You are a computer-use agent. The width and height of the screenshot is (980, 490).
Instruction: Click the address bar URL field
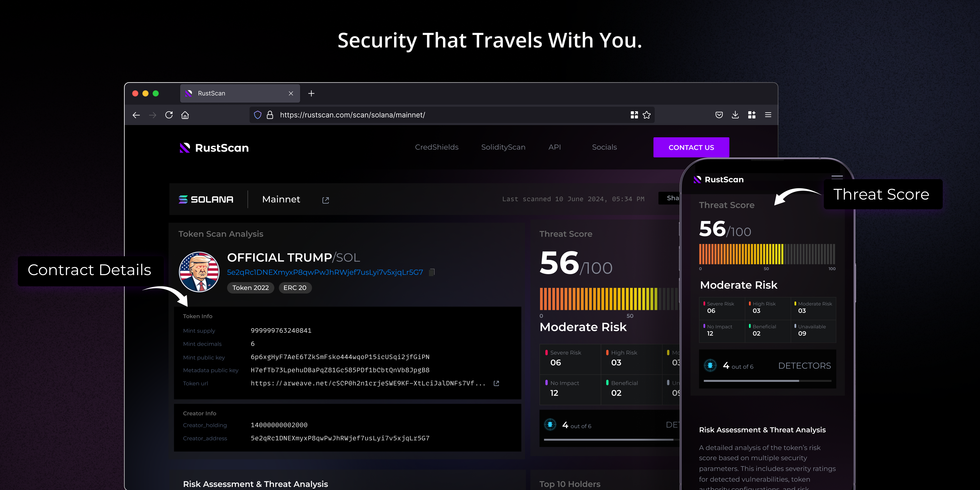452,115
